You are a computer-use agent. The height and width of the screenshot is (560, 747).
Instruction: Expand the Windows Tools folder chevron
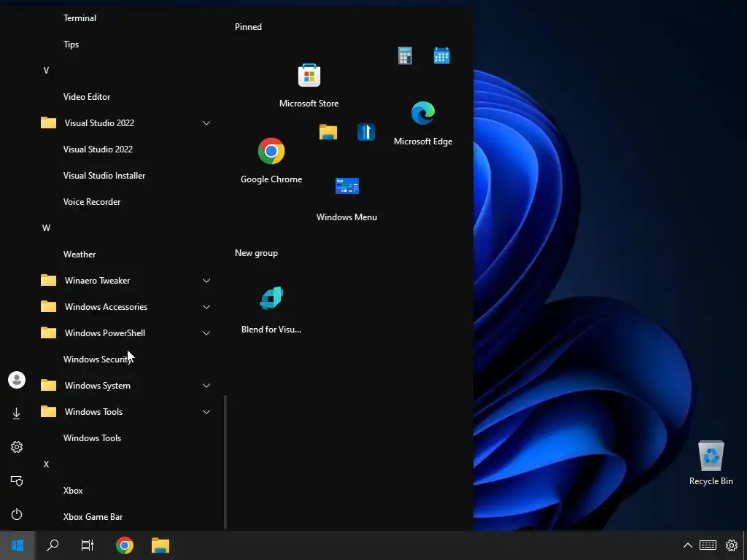pyautogui.click(x=206, y=411)
